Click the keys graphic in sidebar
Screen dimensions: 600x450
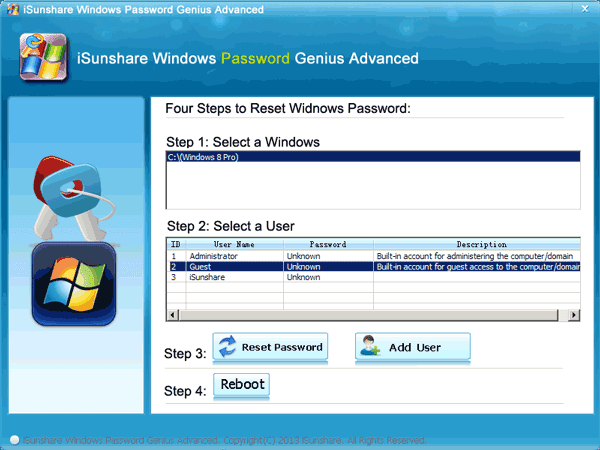[73, 198]
